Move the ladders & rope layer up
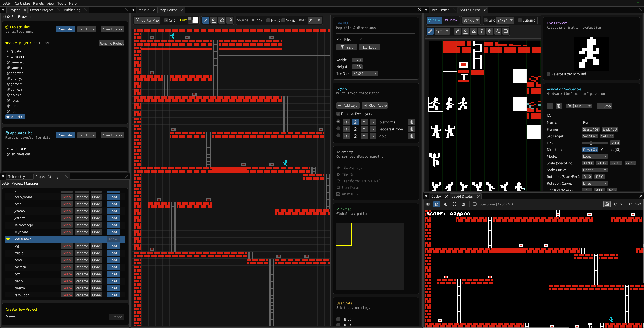644x328 pixels. pos(364,129)
